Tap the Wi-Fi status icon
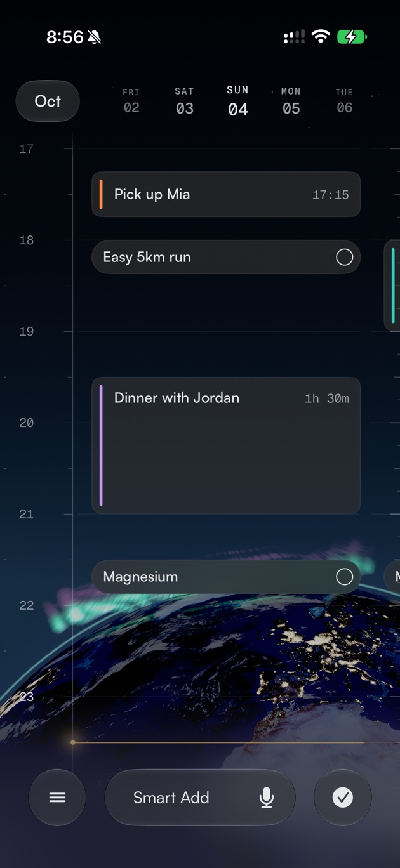This screenshot has height=868, width=400. click(x=321, y=37)
